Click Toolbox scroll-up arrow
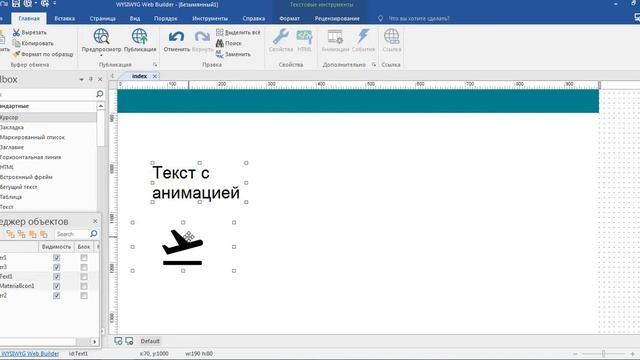The height and width of the screenshot is (360, 640). click(x=100, y=106)
